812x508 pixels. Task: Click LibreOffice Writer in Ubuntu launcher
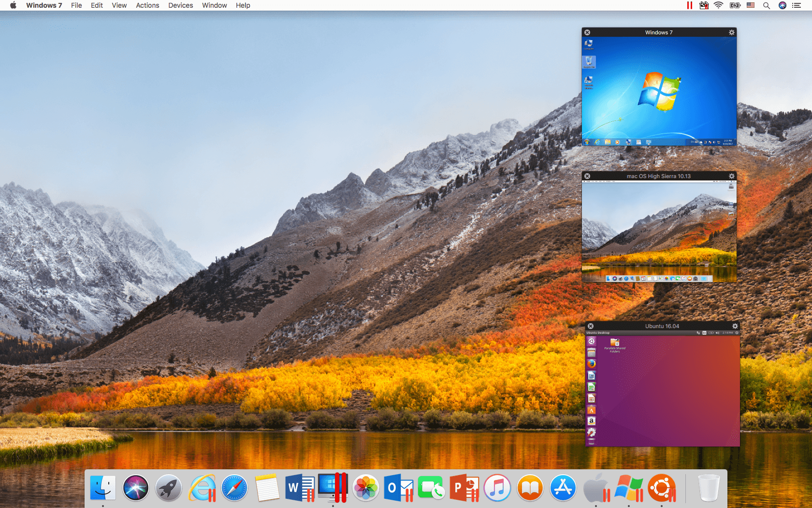coord(591,375)
